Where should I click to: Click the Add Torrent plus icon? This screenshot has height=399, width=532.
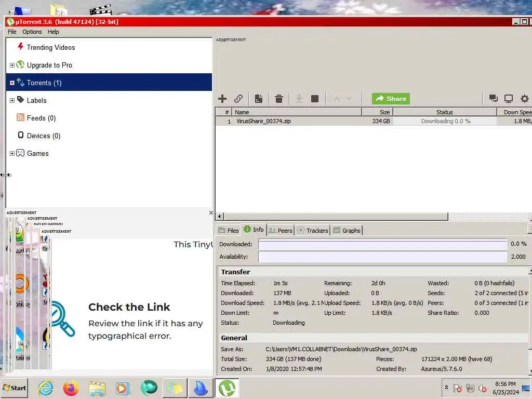[222, 99]
